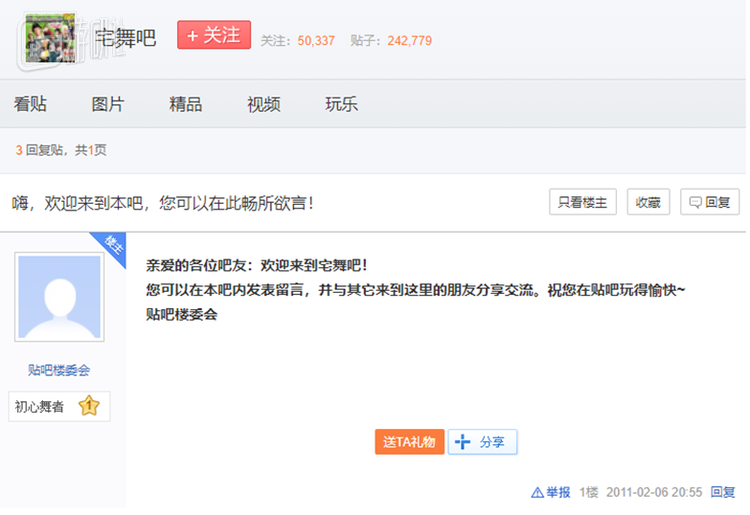
Task: Select the 精品 tab
Action: pos(186,104)
